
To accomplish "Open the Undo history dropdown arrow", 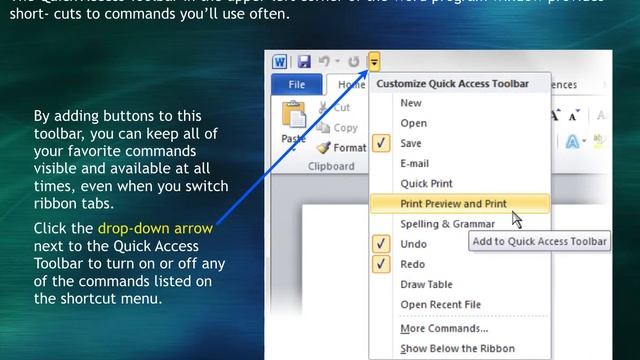I will (x=338, y=62).
